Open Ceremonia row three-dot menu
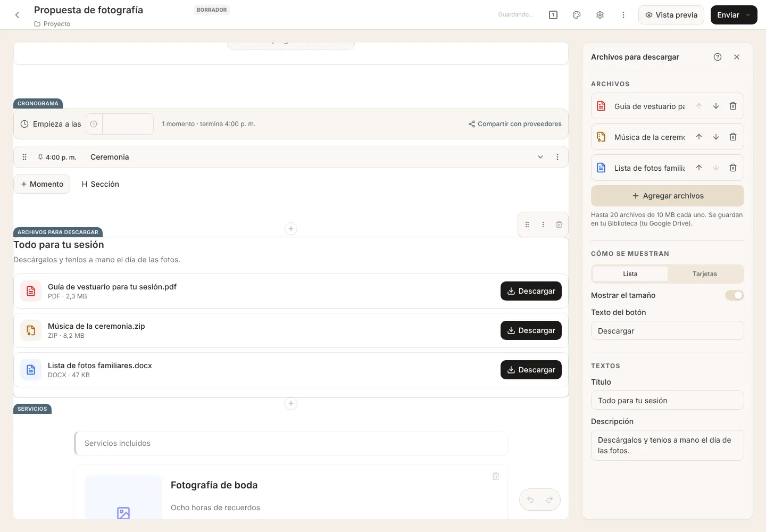Viewport: 766px width, 532px height. [x=557, y=157]
